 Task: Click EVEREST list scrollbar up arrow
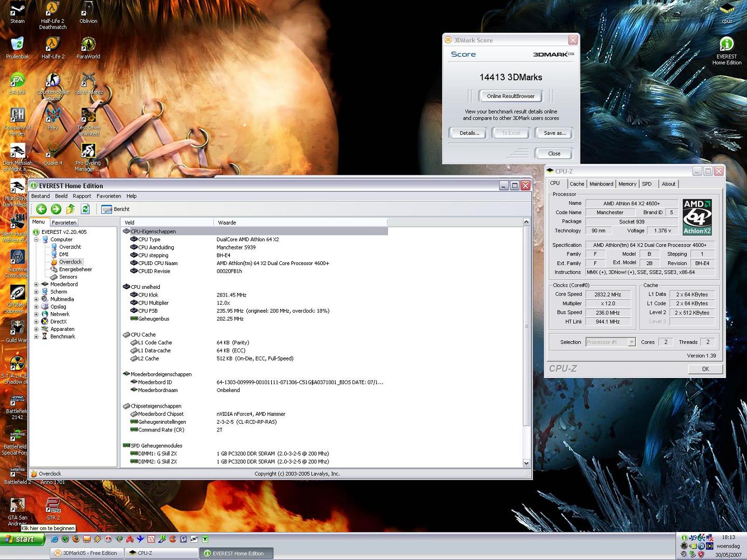click(526, 222)
